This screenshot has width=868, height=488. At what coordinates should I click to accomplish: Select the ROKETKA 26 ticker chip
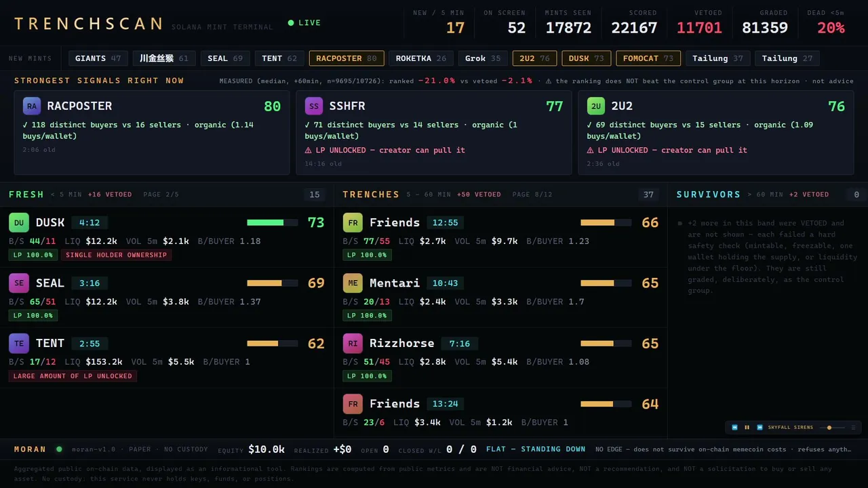(x=421, y=58)
